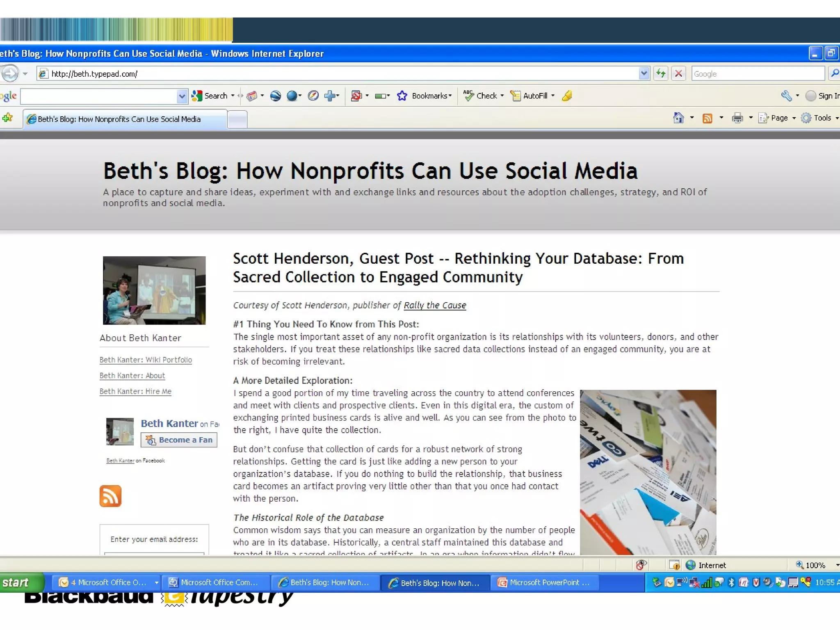Open Beth Kanter: Wiki Portfolio link
The width and height of the screenshot is (840, 630).
(146, 360)
